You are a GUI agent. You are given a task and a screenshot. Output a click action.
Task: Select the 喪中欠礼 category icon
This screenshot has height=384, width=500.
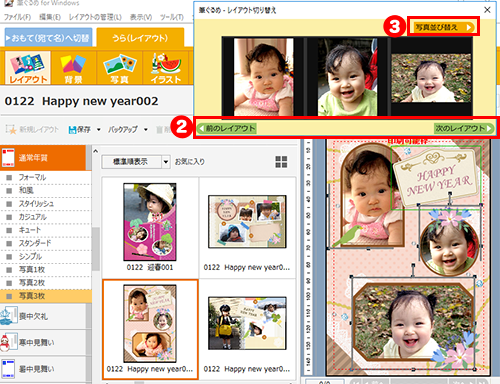[9, 316]
